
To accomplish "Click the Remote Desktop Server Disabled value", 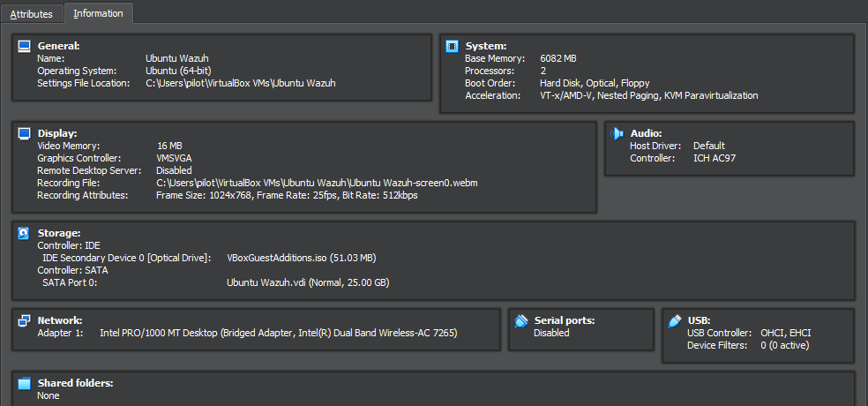I will coord(174,170).
